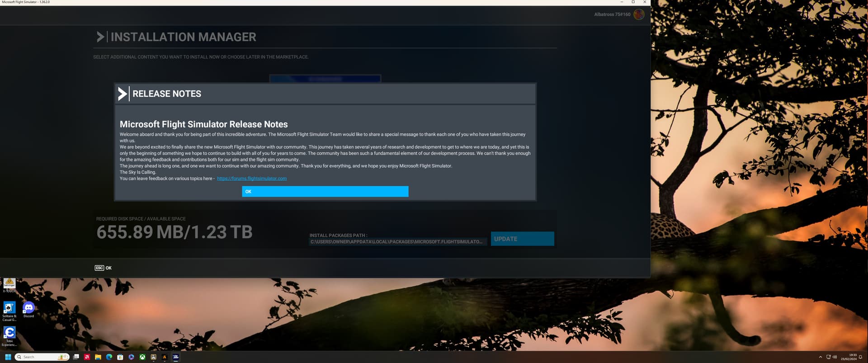This screenshot has height=363, width=868.
Task: Open the Windows Start menu
Action: click(8, 357)
